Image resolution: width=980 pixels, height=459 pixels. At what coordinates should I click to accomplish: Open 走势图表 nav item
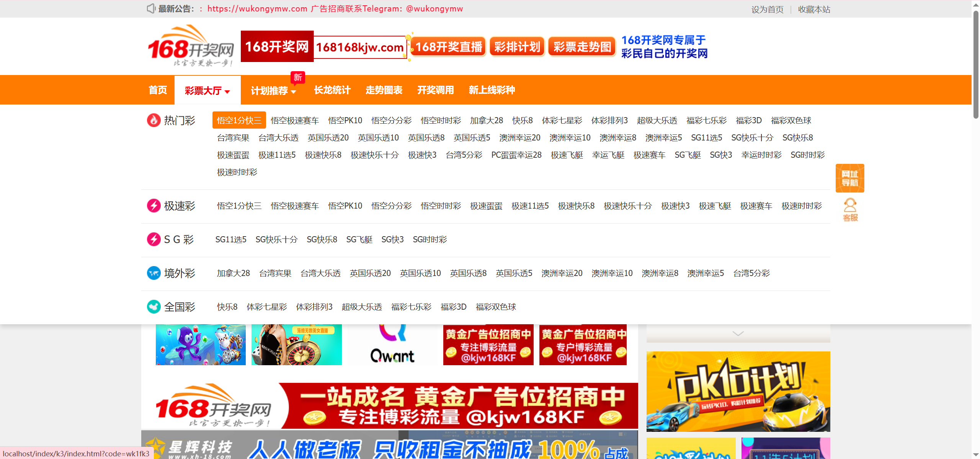pyautogui.click(x=384, y=90)
